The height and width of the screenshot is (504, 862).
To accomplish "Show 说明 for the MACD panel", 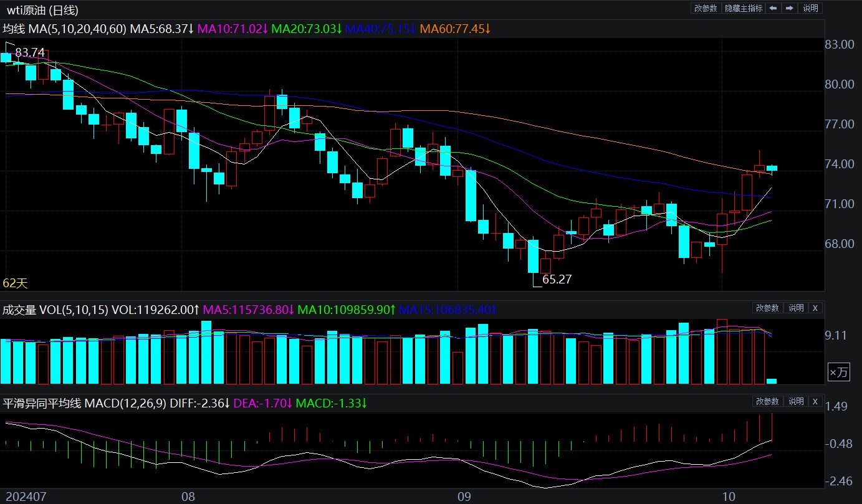I will tap(796, 402).
